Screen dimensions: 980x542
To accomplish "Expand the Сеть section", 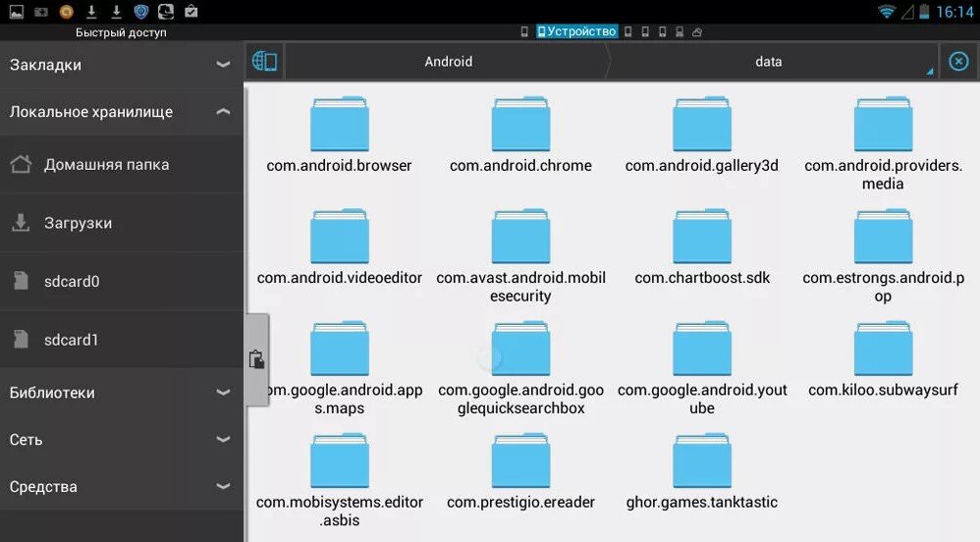I will 121,440.
